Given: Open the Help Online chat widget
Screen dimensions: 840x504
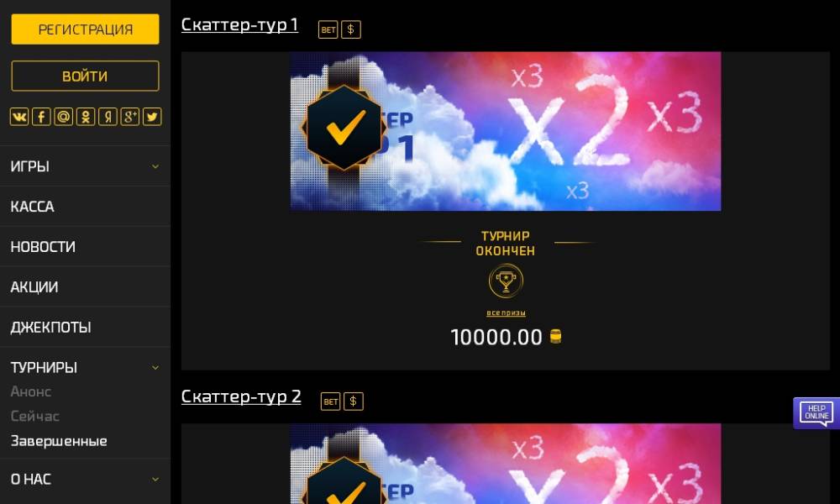Looking at the screenshot, I should coord(816,412).
